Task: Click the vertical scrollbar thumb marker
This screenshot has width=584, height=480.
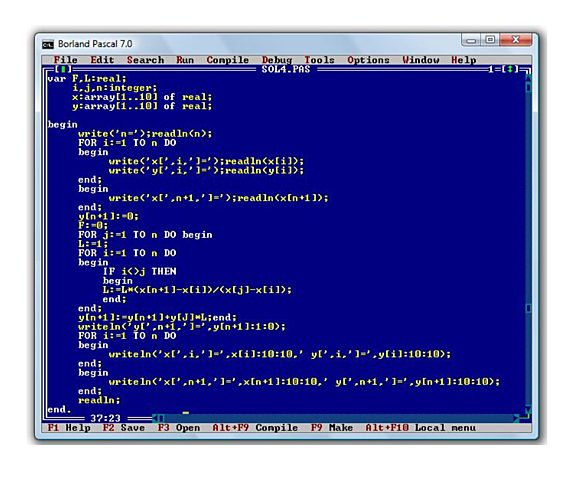Action: point(528,308)
